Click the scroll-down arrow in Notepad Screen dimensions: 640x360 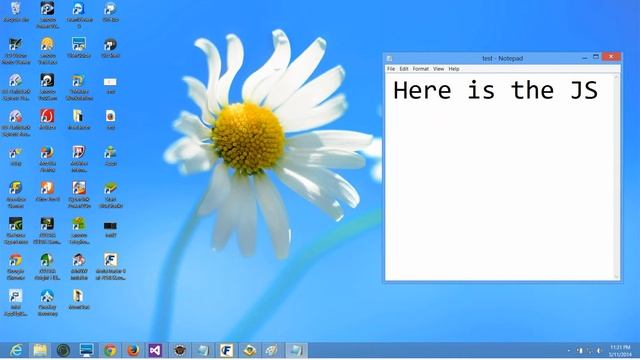[617, 277]
